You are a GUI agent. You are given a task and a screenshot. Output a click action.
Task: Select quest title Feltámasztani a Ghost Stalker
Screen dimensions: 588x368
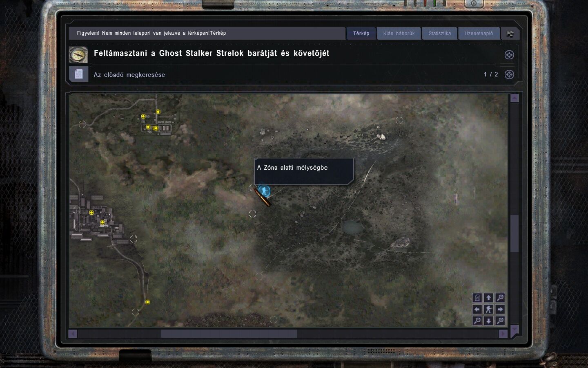coord(211,53)
